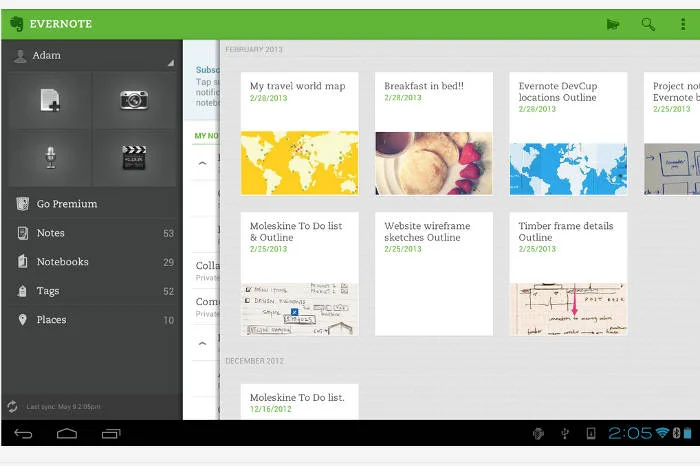Open the My travel world map note
The image size is (700, 466).
(x=299, y=133)
